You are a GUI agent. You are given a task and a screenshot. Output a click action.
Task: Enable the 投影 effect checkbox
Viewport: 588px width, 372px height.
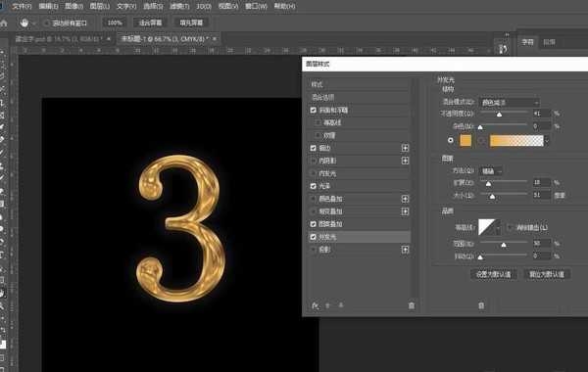pyautogui.click(x=314, y=250)
